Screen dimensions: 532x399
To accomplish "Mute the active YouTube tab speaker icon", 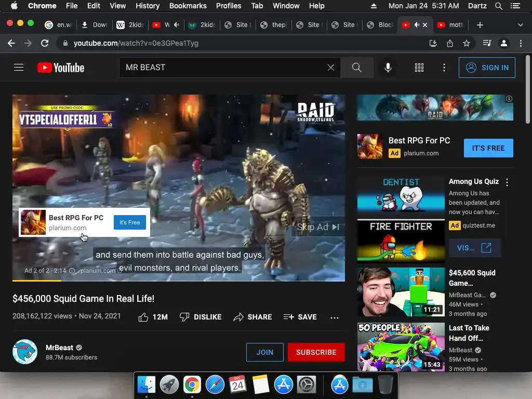I will (417, 25).
